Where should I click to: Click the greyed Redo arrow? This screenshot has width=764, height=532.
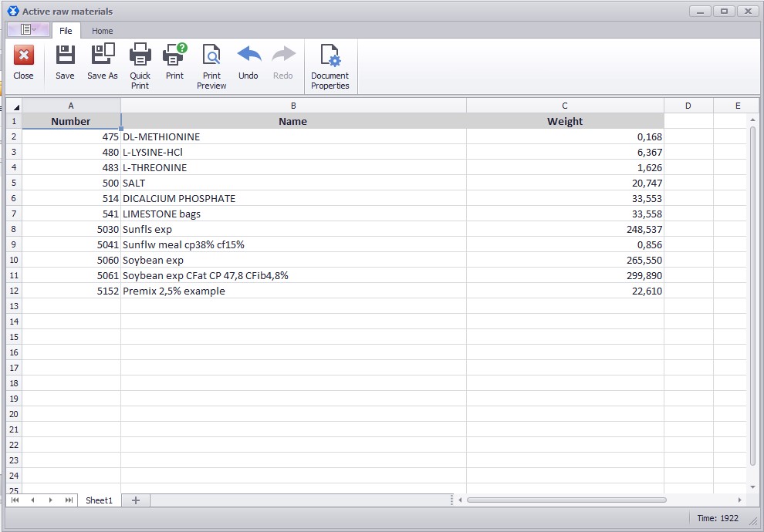pos(283,54)
